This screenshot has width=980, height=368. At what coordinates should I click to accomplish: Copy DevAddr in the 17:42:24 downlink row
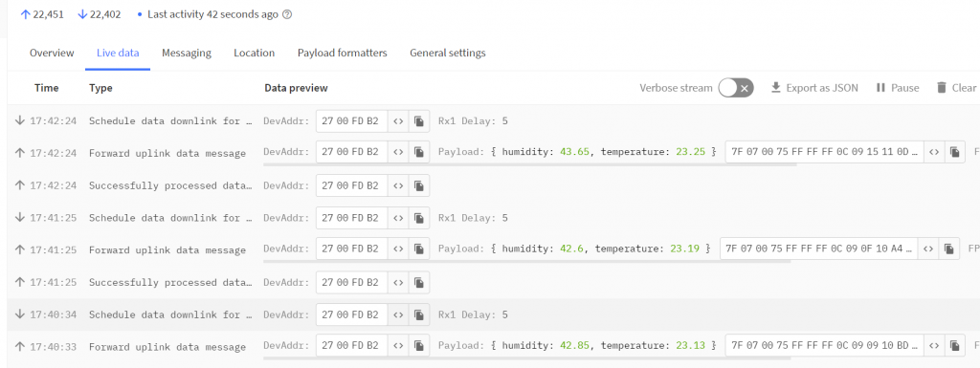pos(419,121)
